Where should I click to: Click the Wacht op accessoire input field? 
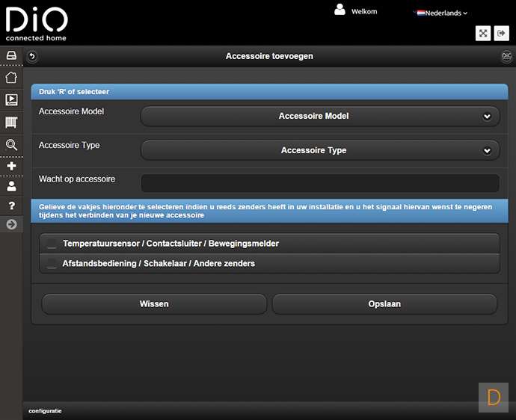click(320, 183)
